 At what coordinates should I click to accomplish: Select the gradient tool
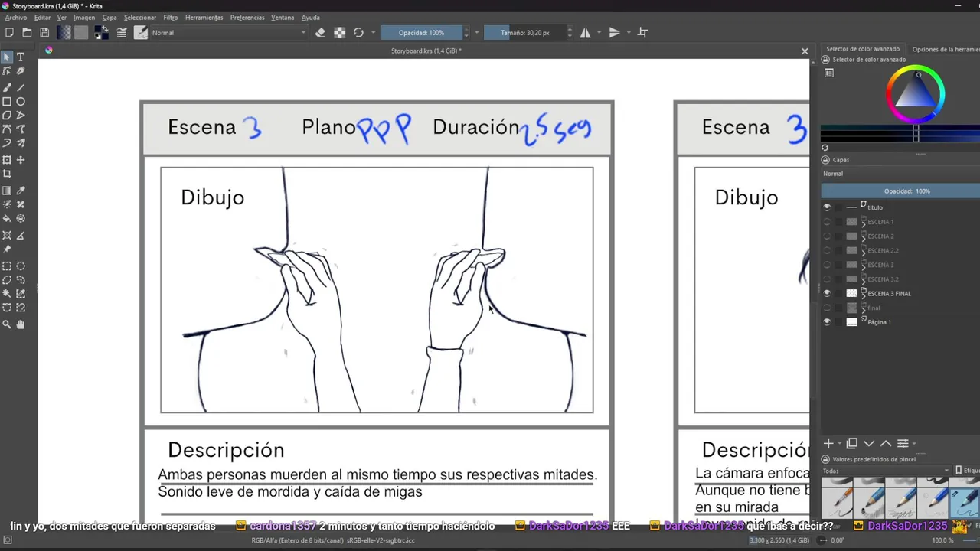click(7, 191)
